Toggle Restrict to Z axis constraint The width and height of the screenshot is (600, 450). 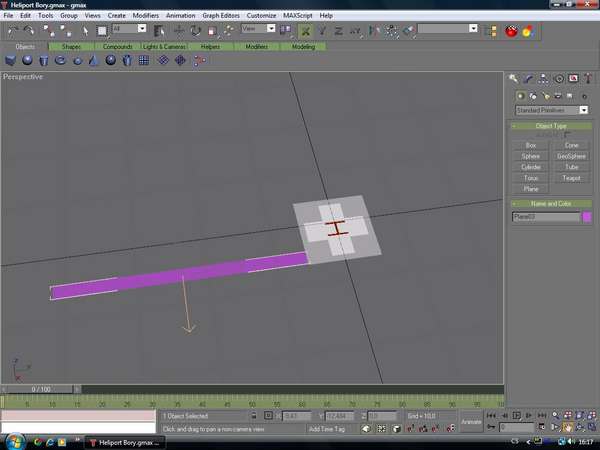coord(339,31)
